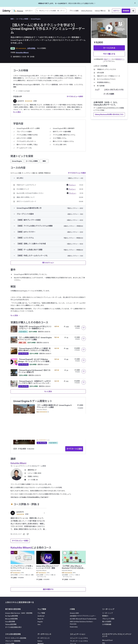This screenshot has height=644, width=138.
Task: Expand 【実践】泥棒してくる敵キャラを作成 section
Action: pyautogui.click(x=48, y=244)
